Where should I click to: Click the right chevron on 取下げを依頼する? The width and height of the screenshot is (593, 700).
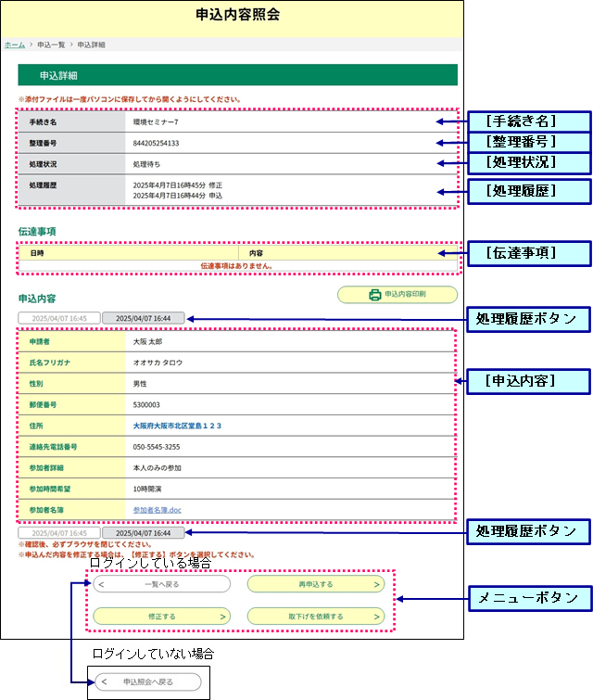(x=377, y=616)
